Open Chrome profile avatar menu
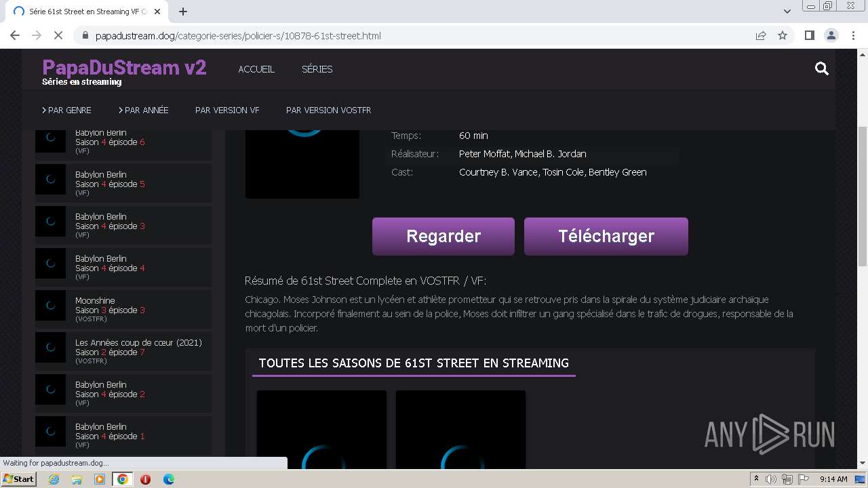 (x=831, y=35)
